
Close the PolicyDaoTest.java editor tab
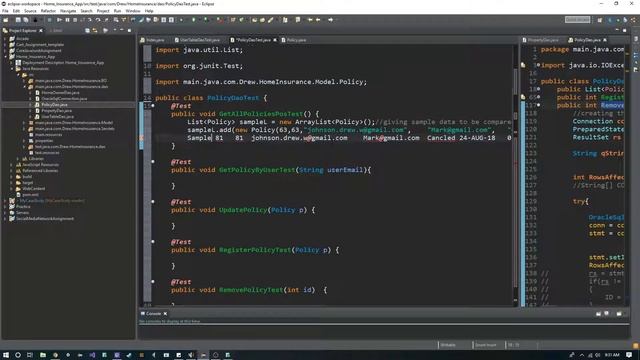[x=275, y=40]
